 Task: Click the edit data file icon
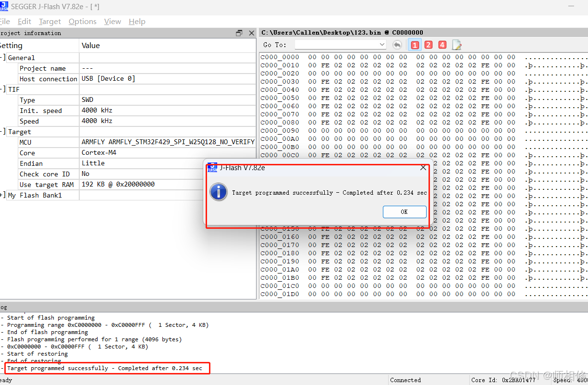click(x=457, y=45)
